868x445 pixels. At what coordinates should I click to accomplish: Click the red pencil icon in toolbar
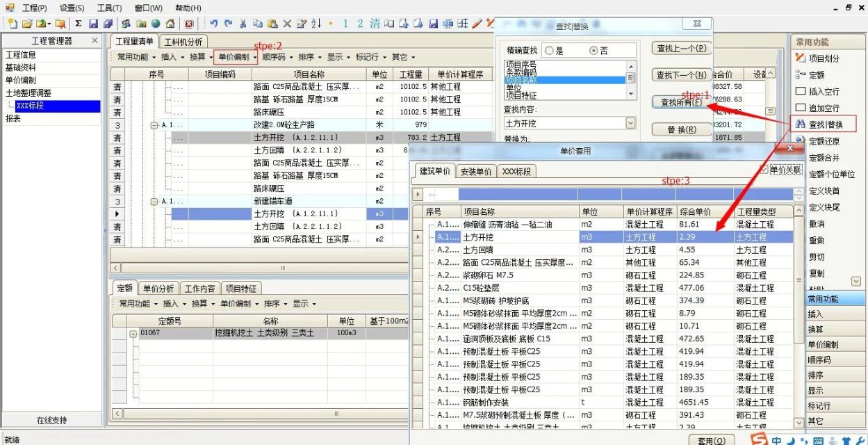[477, 24]
